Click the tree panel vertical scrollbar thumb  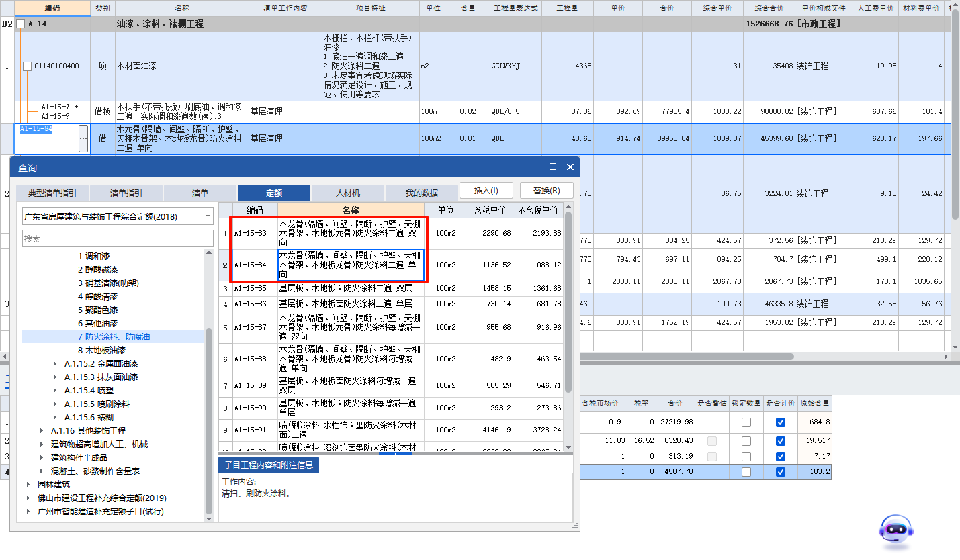pos(209,422)
